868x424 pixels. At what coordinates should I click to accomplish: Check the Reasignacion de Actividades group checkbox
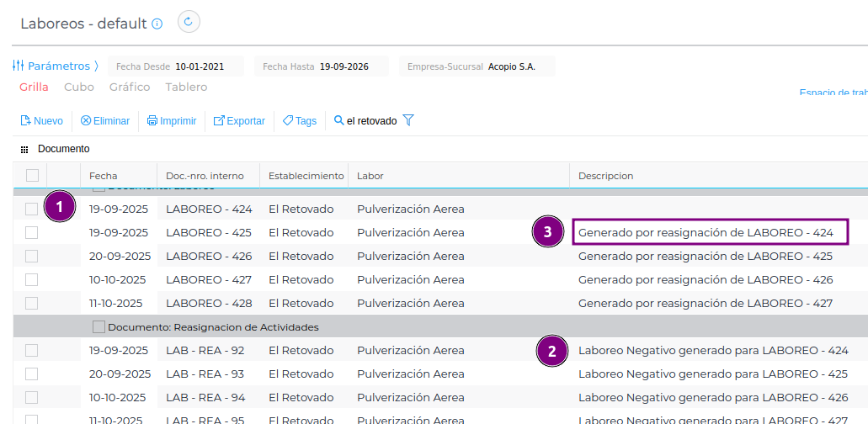[x=99, y=326]
